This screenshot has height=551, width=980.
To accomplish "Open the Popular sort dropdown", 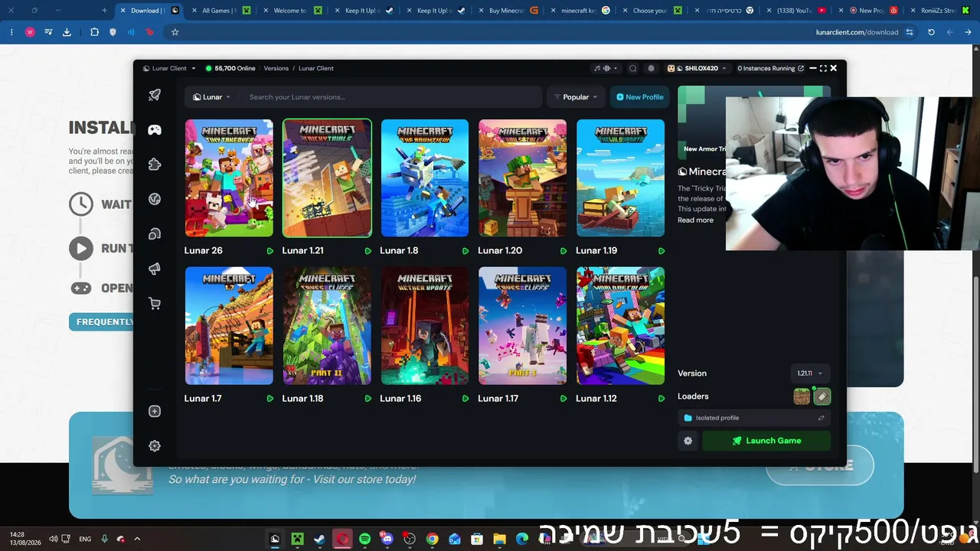I will [x=576, y=97].
